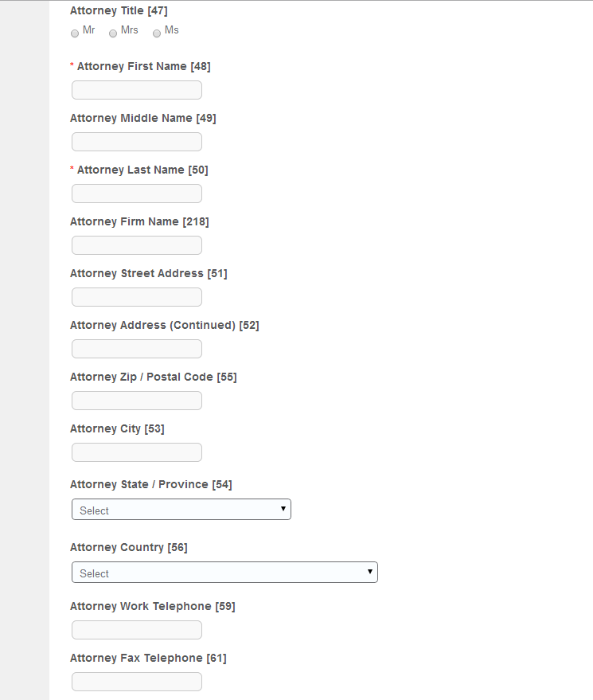Click the Attorney Country dropdown arrow
Image resolution: width=593 pixels, height=700 pixels.
pyautogui.click(x=369, y=572)
